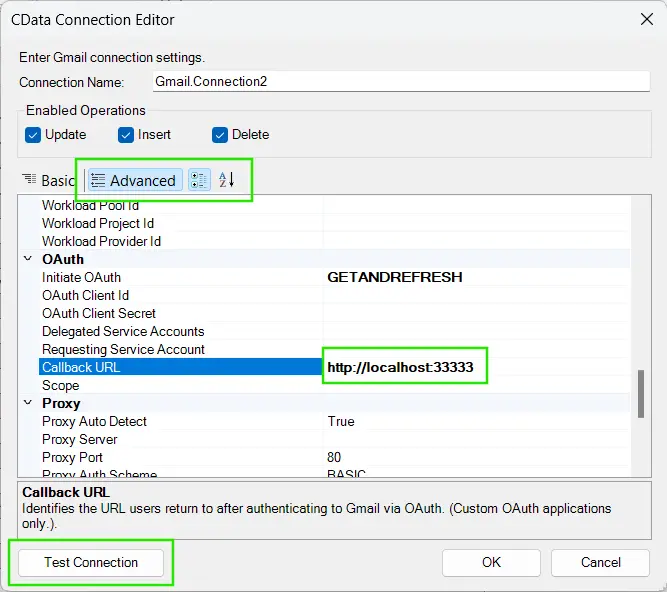Select the Advanced tab
The height and width of the screenshot is (592, 667).
(x=133, y=181)
